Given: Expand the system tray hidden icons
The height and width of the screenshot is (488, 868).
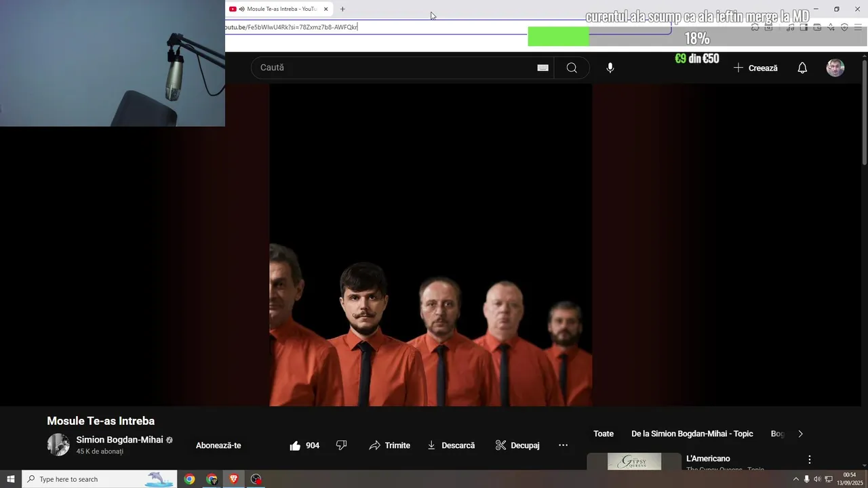Looking at the screenshot, I should coord(795,479).
